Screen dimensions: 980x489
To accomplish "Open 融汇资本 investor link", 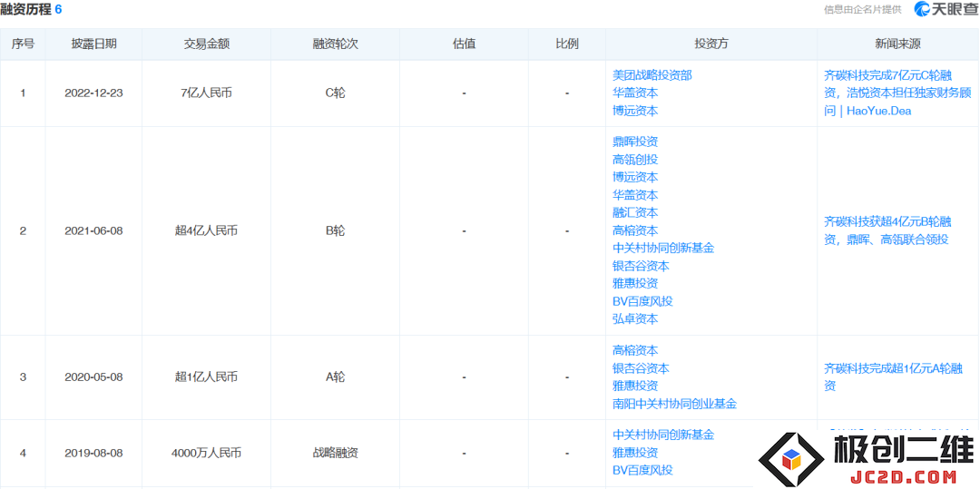I will click(635, 212).
